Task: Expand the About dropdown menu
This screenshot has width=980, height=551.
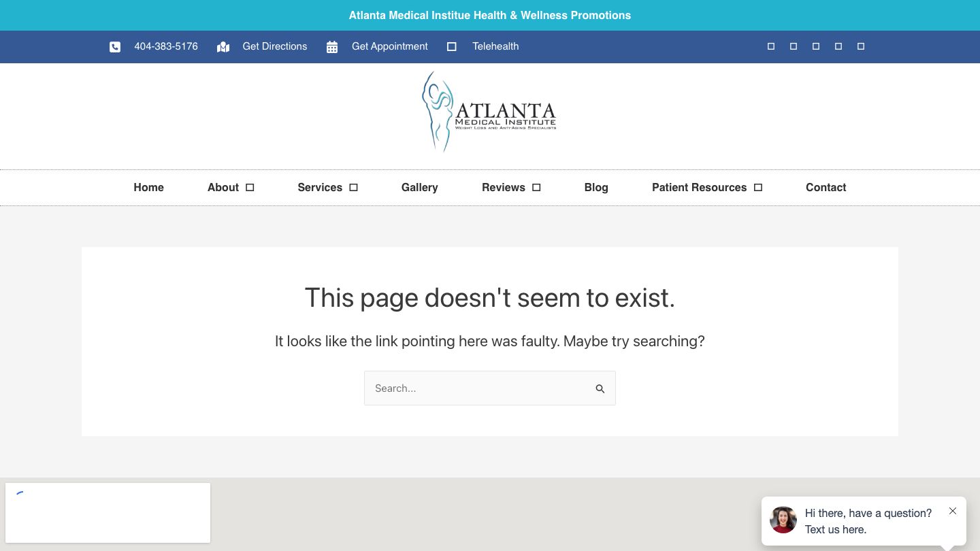Action: click(x=249, y=187)
